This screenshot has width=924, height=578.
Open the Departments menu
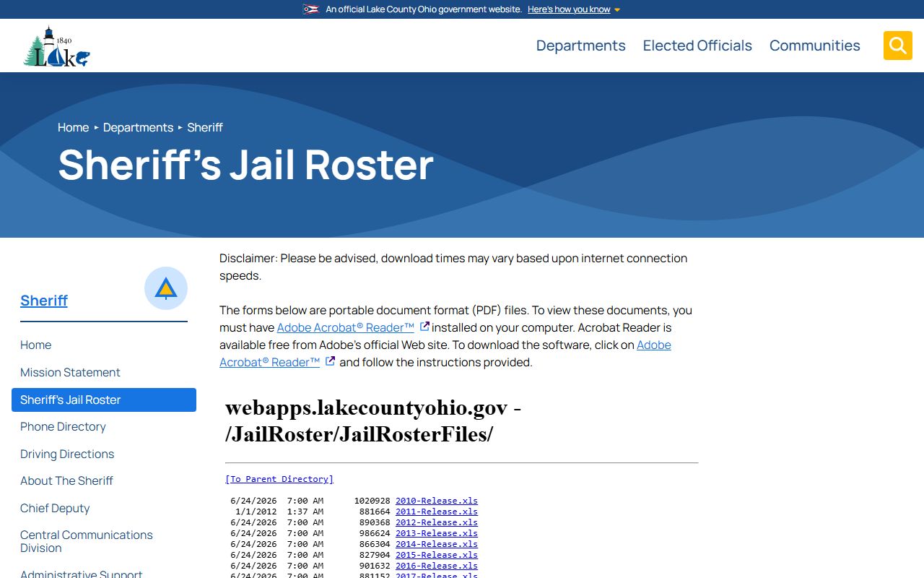(x=581, y=46)
